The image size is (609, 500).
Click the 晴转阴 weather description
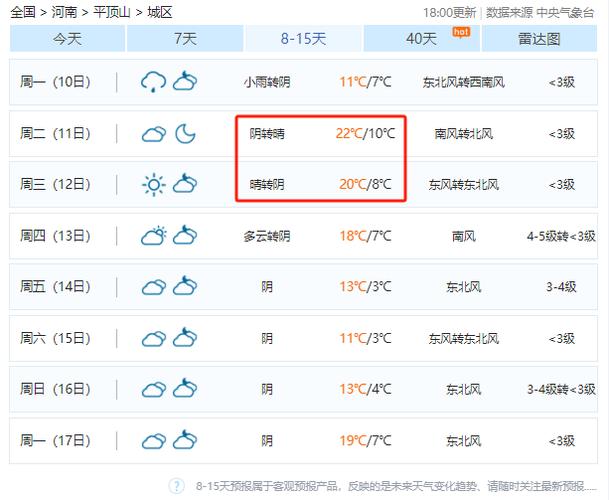click(267, 184)
